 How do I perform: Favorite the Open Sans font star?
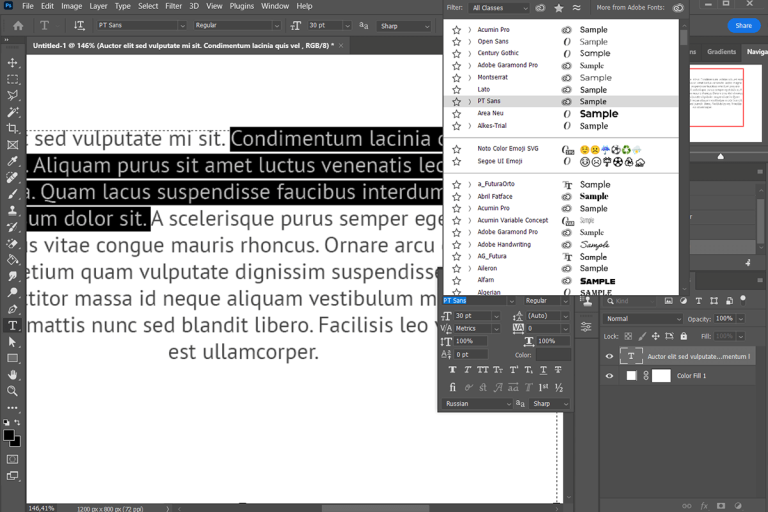(x=456, y=42)
